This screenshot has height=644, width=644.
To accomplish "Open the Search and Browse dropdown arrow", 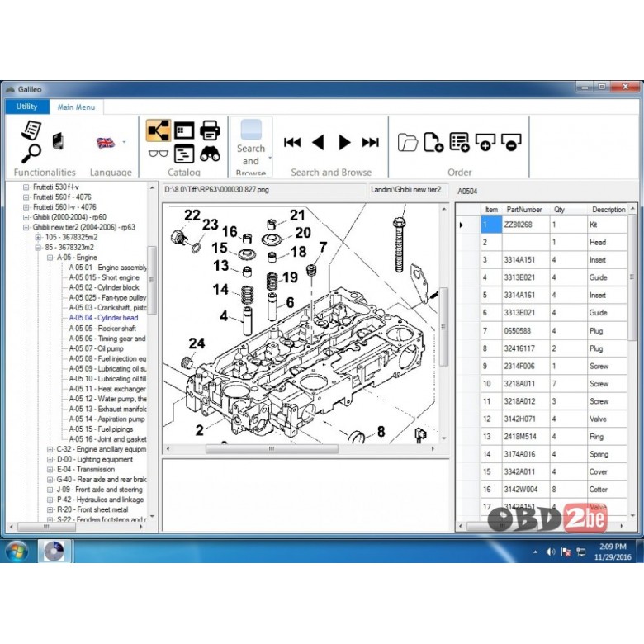I will pyautogui.click(x=270, y=158).
